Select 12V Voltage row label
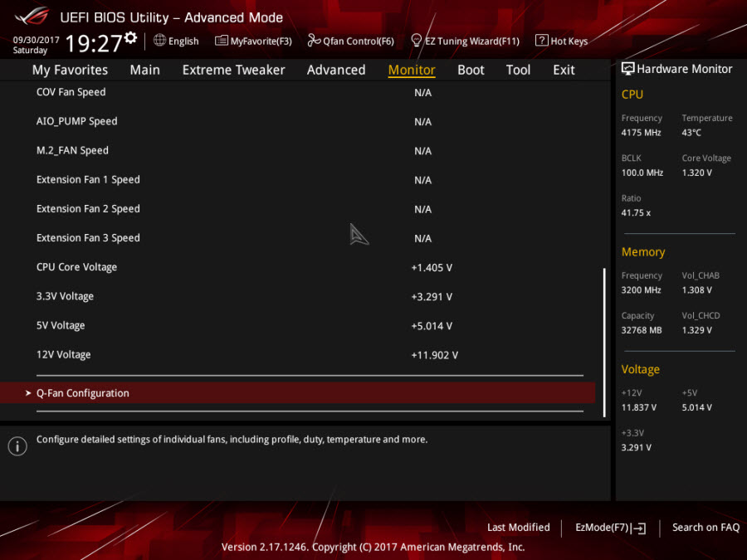The width and height of the screenshot is (747, 560). click(63, 354)
